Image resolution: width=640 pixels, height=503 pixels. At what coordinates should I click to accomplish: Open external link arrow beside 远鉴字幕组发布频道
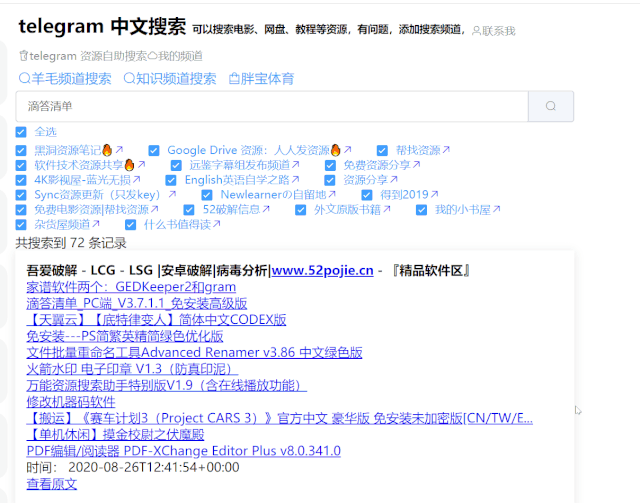pyautogui.click(x=296, y=165)
